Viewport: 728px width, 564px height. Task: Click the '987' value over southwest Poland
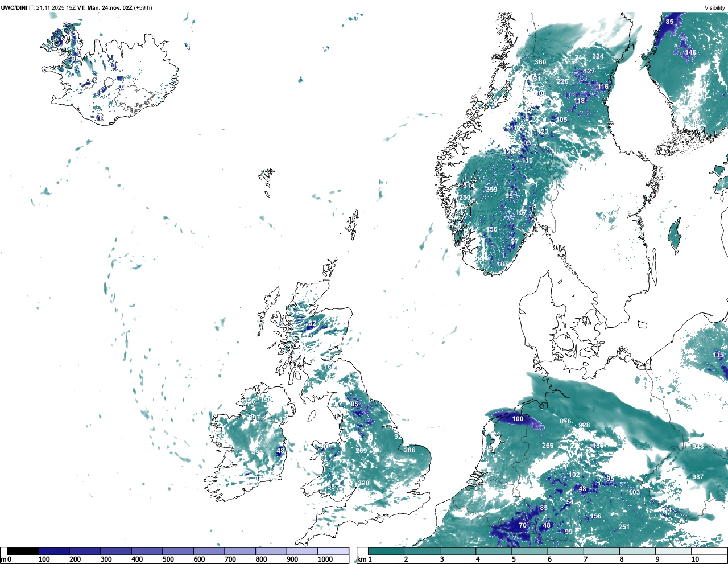point(698,477)
